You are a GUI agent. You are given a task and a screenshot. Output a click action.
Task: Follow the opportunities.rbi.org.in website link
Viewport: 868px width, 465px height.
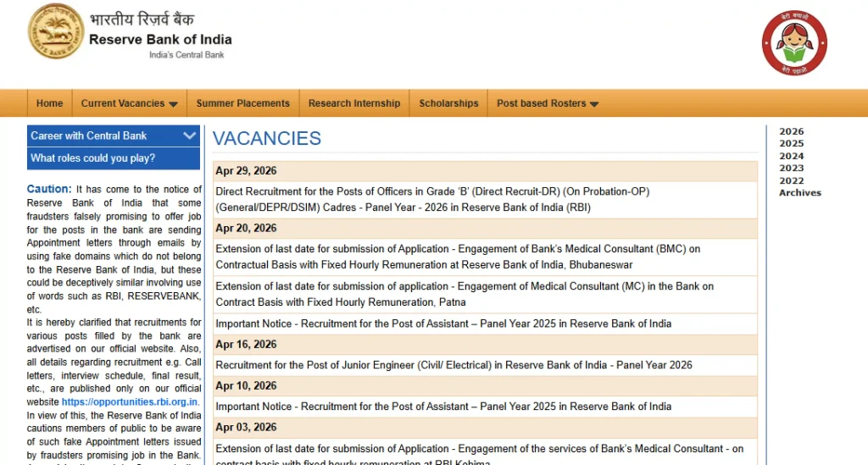pyautogui.click(x=131, y=401)
